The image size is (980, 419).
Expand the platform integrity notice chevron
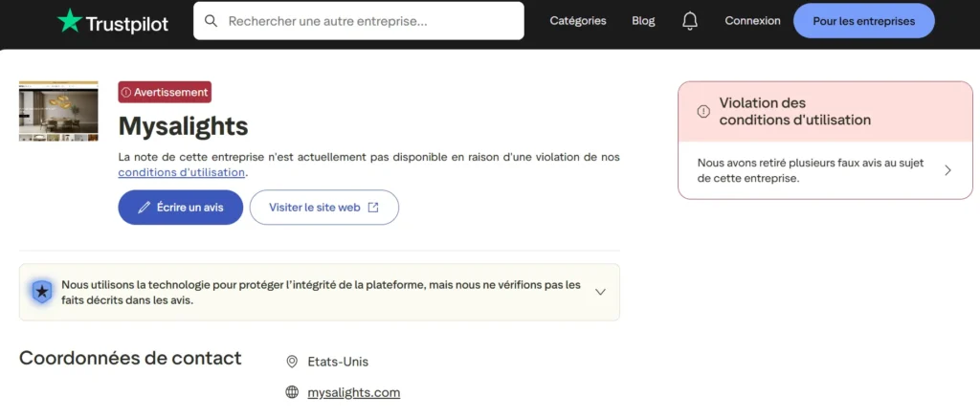click(x=600, y=292)
